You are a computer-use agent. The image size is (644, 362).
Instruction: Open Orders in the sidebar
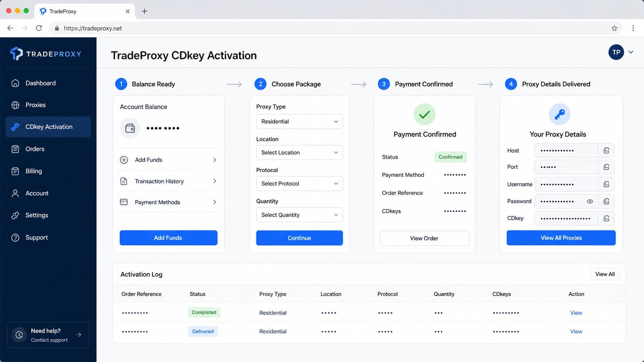click(48, 149)
